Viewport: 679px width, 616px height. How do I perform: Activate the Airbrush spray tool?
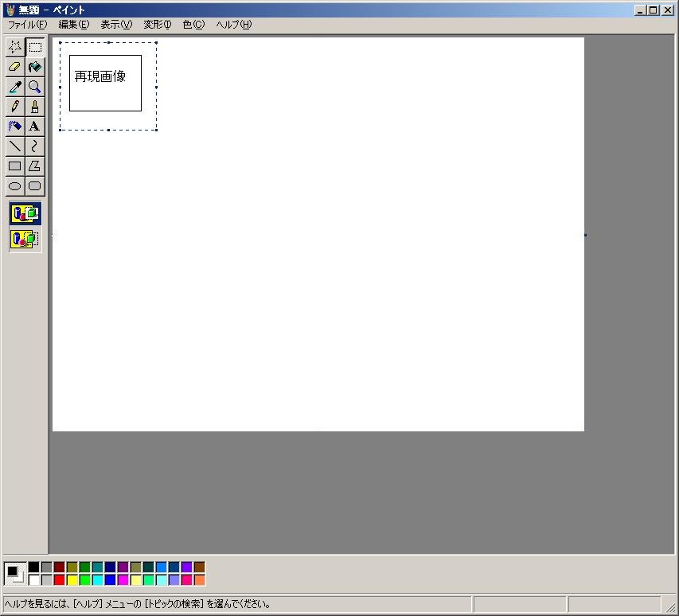click(15, 127)
